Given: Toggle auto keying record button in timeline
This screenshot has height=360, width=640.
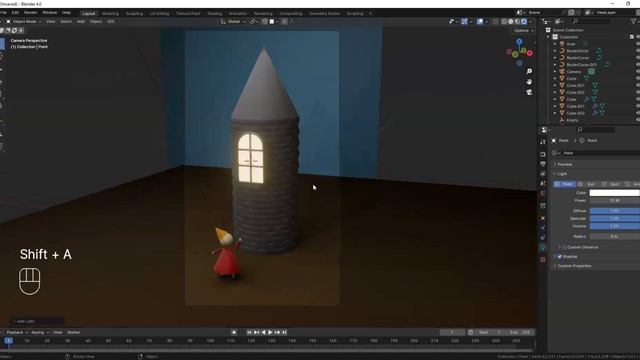Looking at the screenshot, I should click(234, 332).
